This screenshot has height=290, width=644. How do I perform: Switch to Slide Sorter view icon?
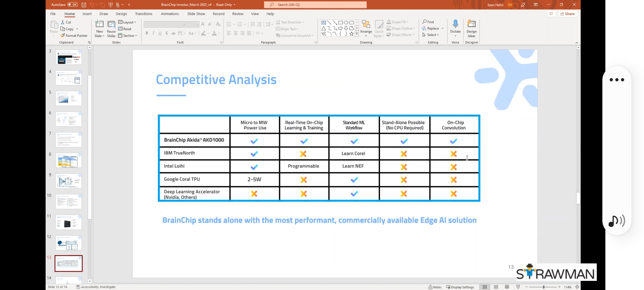tap(496, 287)
